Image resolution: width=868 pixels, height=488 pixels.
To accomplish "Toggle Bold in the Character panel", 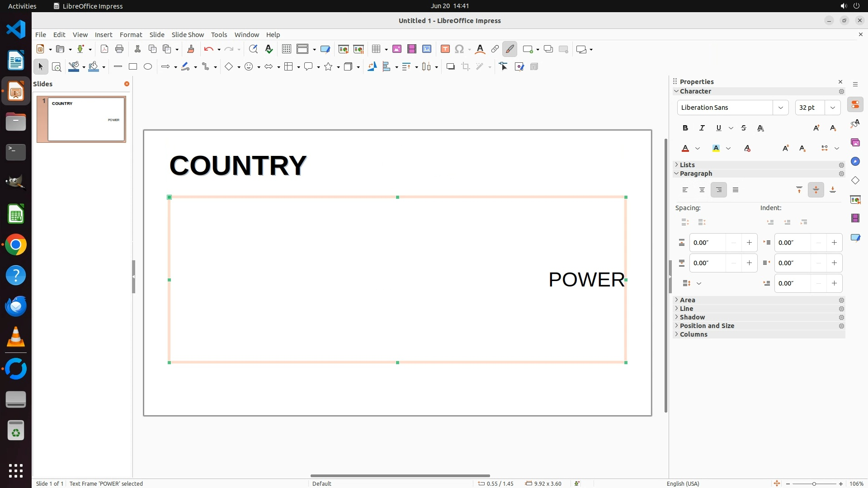I will [685, 128].
